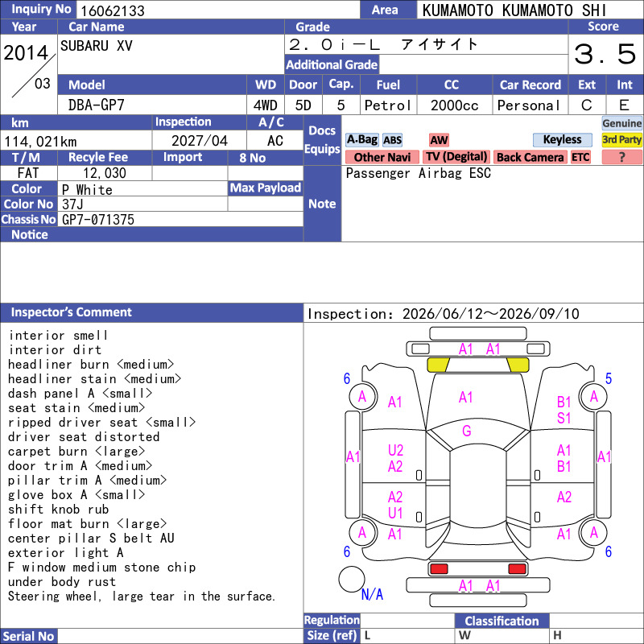Click the mileage 114,021km
Image resolution: width=644 pixels, height=644 pixels.
tap(40, 142)
